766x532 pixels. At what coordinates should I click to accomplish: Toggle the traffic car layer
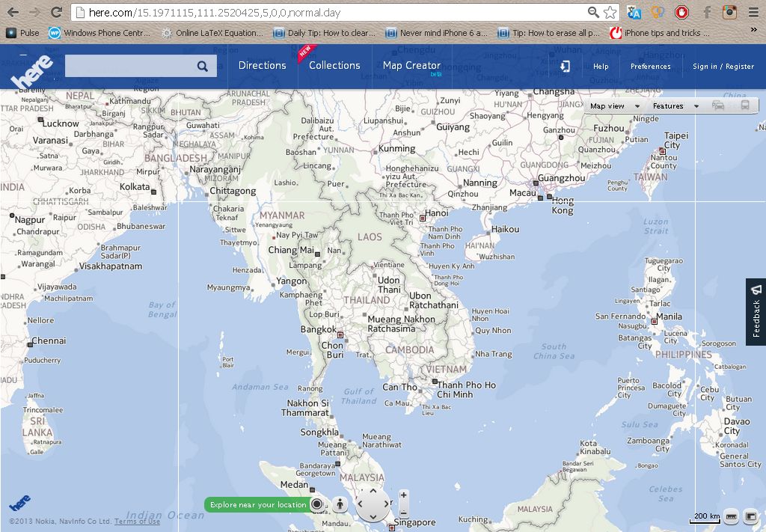click(x=718, y=106)
